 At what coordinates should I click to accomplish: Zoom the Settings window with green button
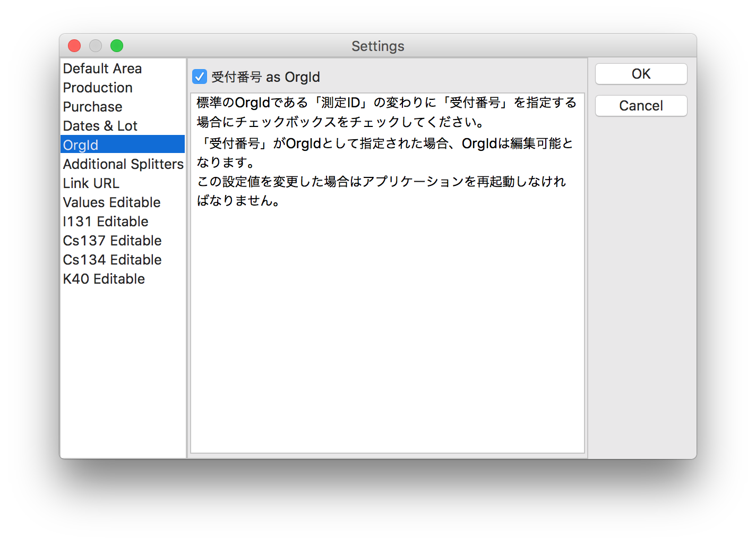pyautogui.click(x=117, y=46)
